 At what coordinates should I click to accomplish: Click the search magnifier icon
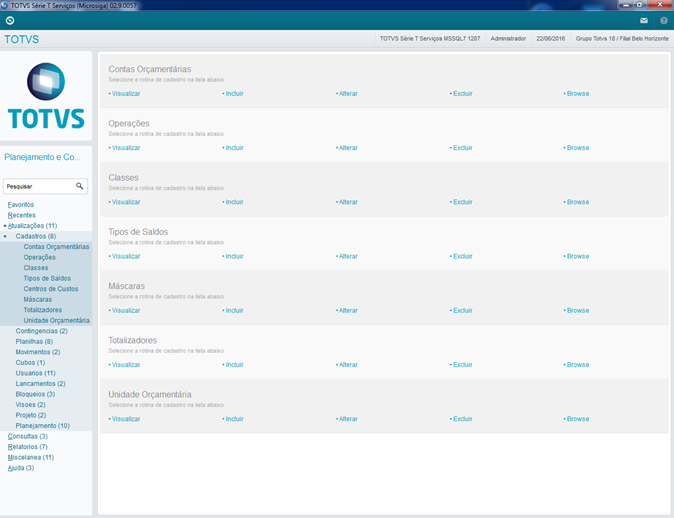click(80, 186)
